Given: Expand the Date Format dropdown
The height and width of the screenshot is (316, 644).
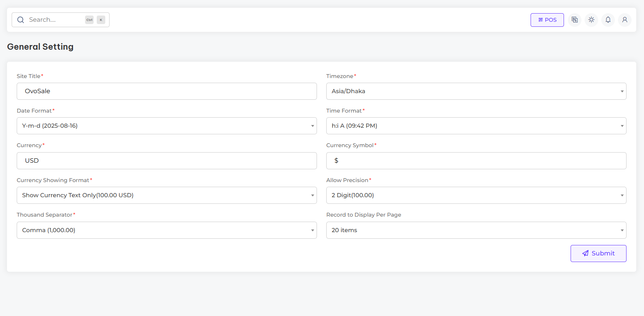Looking at the screenshot, I should [x=167, y=126].
